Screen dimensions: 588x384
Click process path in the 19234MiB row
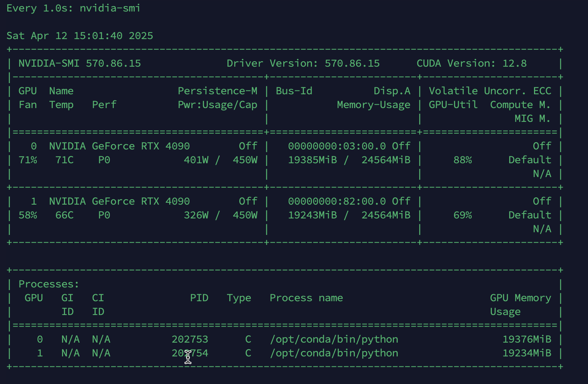(x=334, y=353)
